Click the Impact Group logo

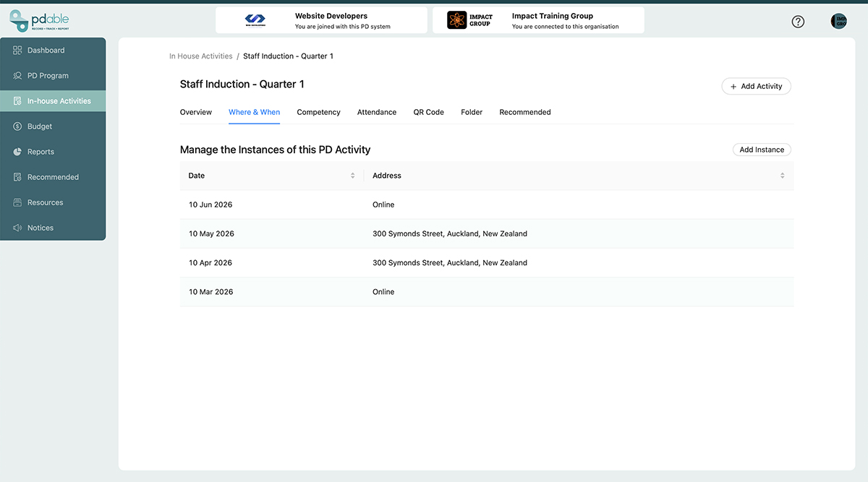(x=469, y=20)
